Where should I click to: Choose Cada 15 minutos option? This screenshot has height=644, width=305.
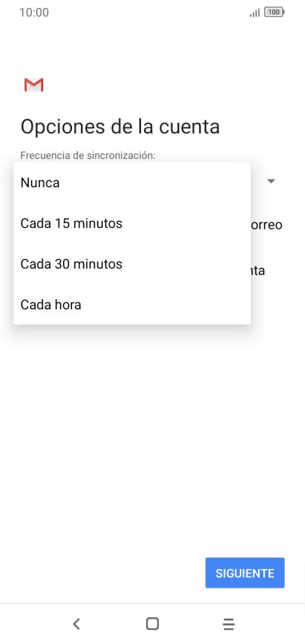(132, 223)
